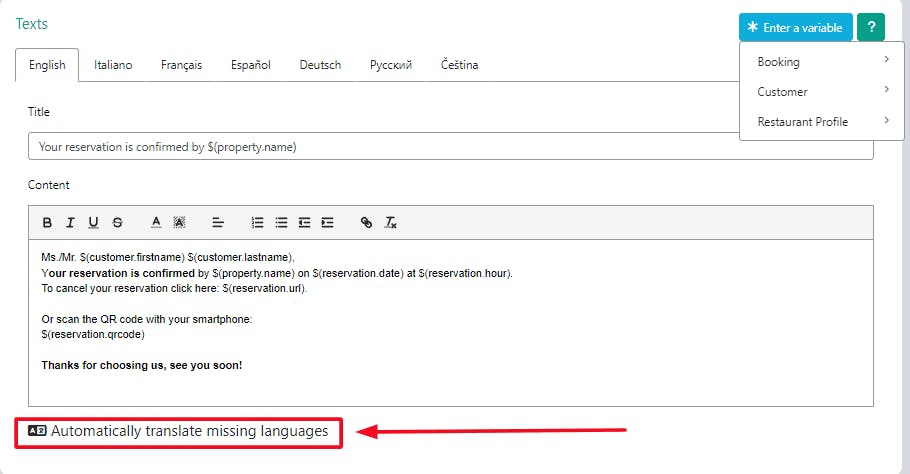Click into the Title input field
The width and height of the screenshot is (910, 474).
(450, 147)
